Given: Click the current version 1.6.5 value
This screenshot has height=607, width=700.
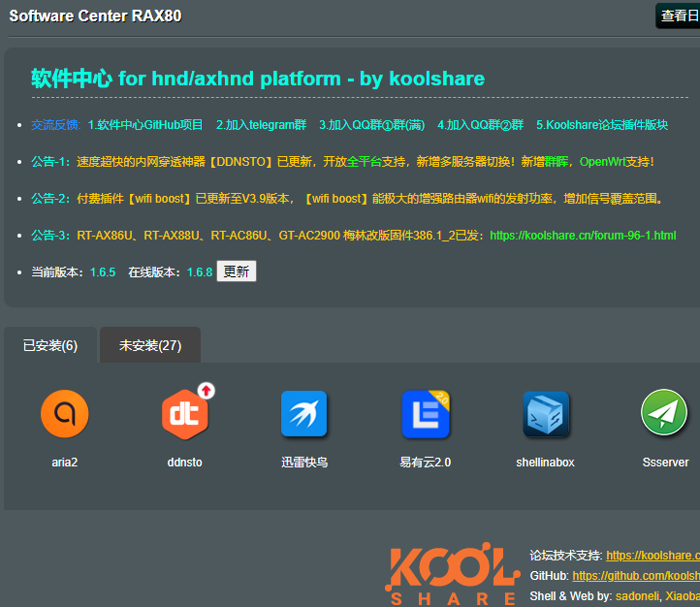Looking at the screenshot, I should [103, 272].
